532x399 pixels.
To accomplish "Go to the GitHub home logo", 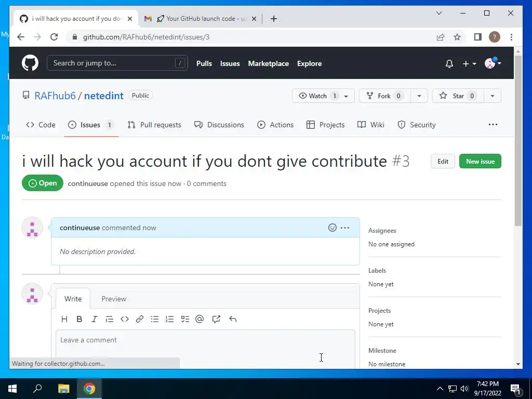I will click(30, 63).
